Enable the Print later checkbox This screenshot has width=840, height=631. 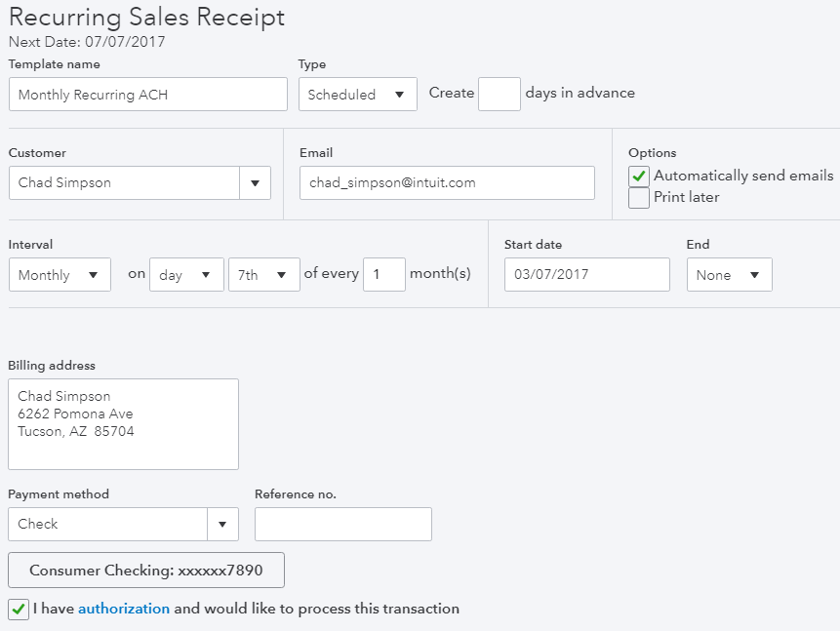[x=639, y=198]
